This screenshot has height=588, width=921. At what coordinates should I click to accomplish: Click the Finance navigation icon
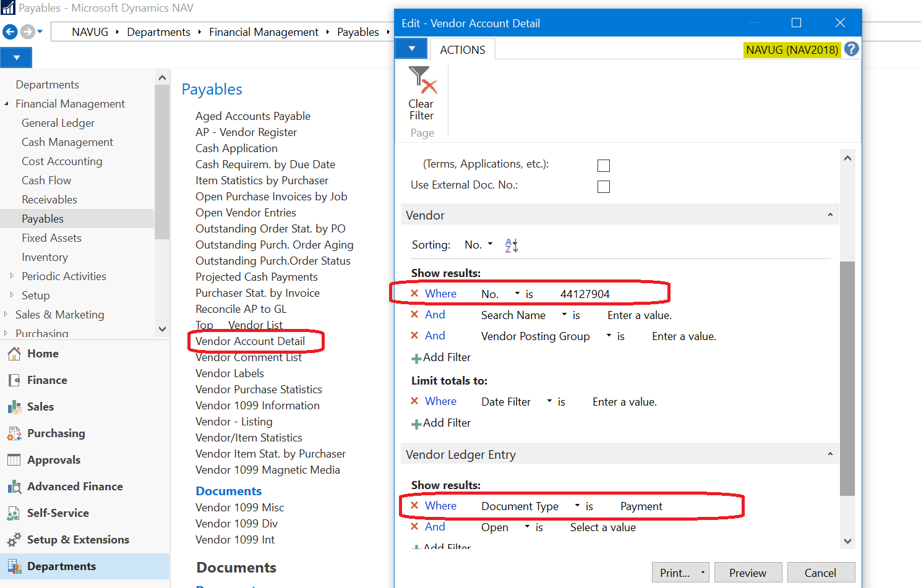14,380
